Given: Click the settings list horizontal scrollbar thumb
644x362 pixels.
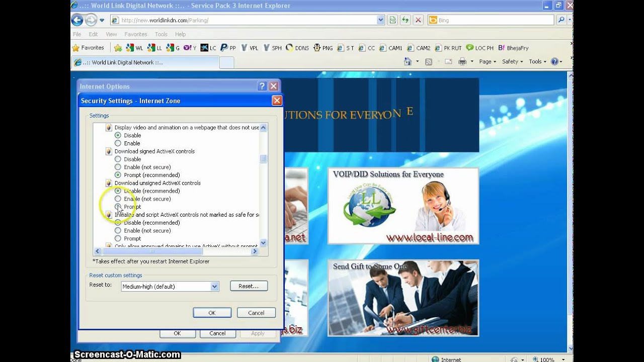Looking at the screenshot, I should [152, 251].
